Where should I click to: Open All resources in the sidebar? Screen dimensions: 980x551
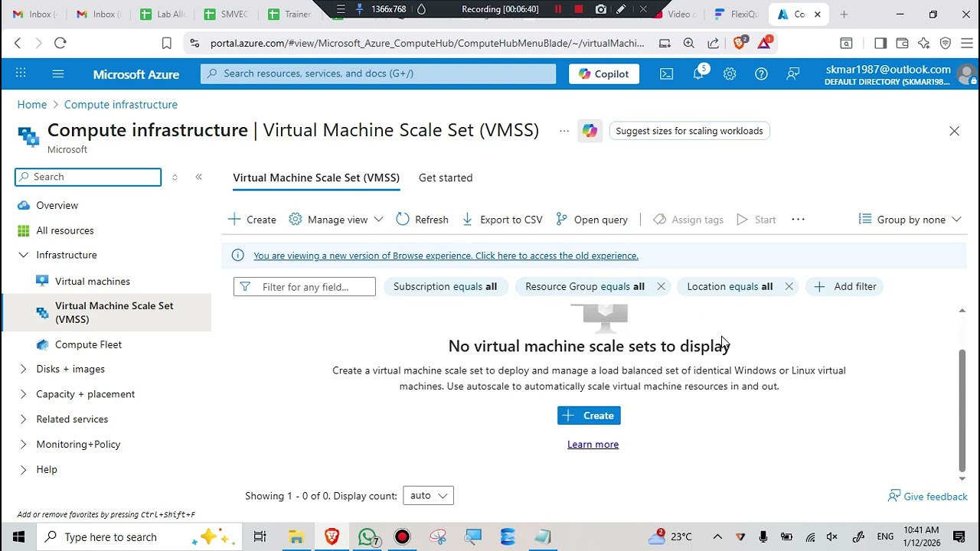click(64, 230)
